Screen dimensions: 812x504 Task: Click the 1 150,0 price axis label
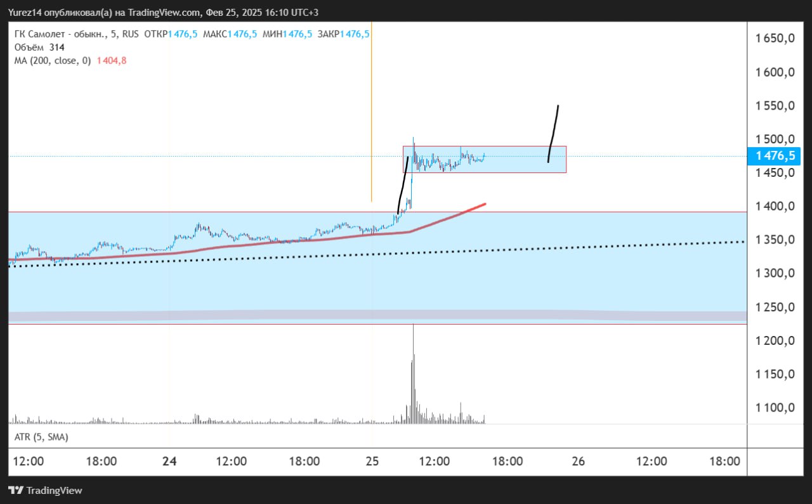pos(775,375)
